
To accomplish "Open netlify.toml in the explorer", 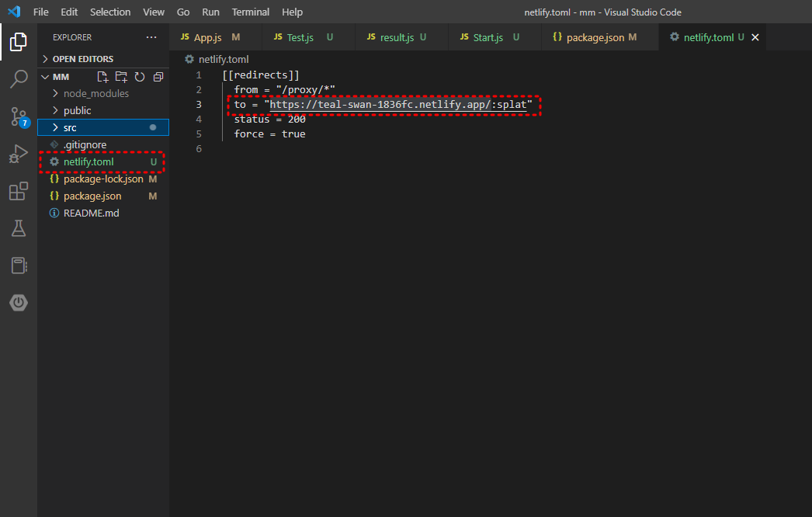I will pos(103,161).
